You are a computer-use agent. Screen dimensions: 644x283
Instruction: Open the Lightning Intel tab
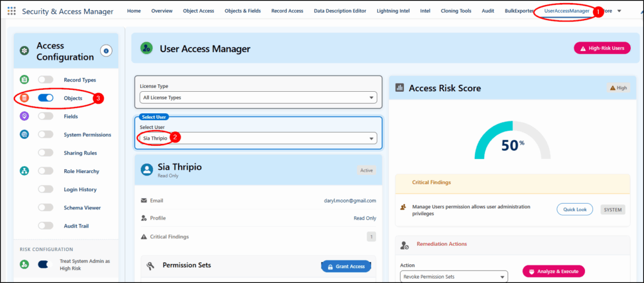pos(396,11)
